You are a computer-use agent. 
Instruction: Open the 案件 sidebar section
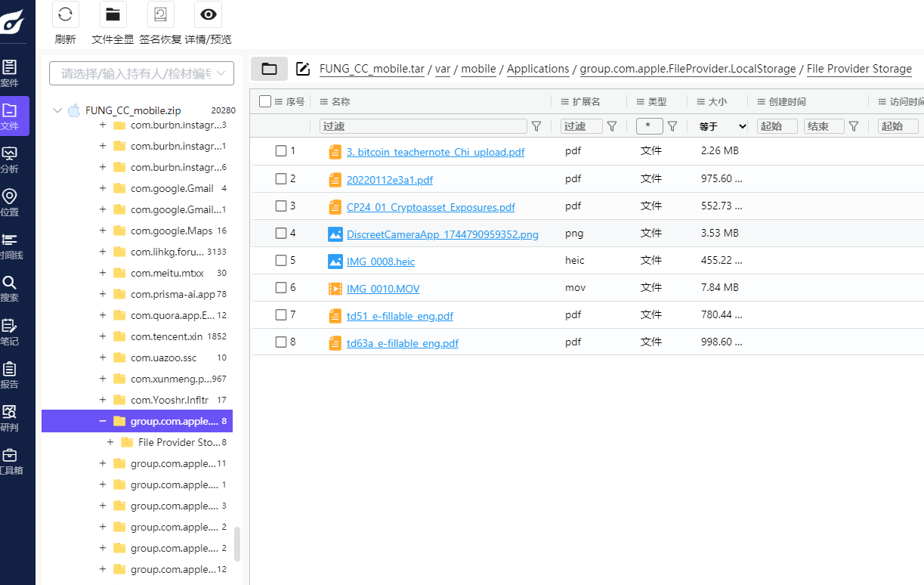[10, 73]
